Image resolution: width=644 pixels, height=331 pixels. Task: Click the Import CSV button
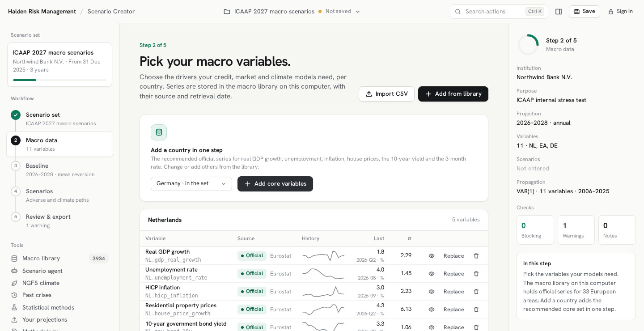click(x=386, y=94)
